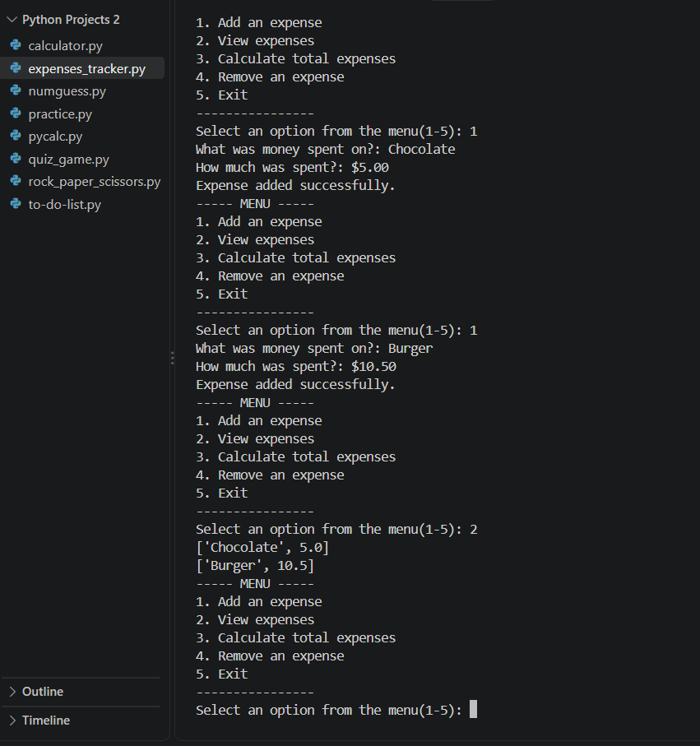Open pycalc.py in the editor
This screenshot has width=700, height=746.
coord(55,136)
